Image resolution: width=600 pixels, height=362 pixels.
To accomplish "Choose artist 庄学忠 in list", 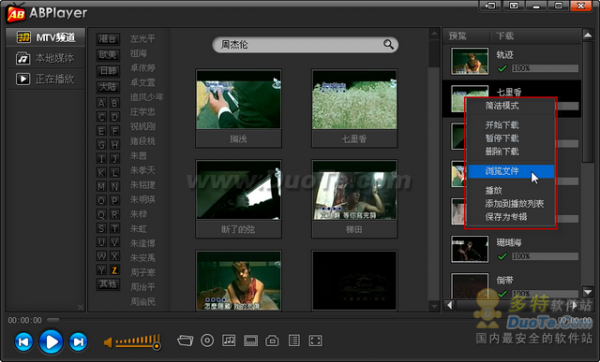I will pyautogui.click(x=142, y=112).
